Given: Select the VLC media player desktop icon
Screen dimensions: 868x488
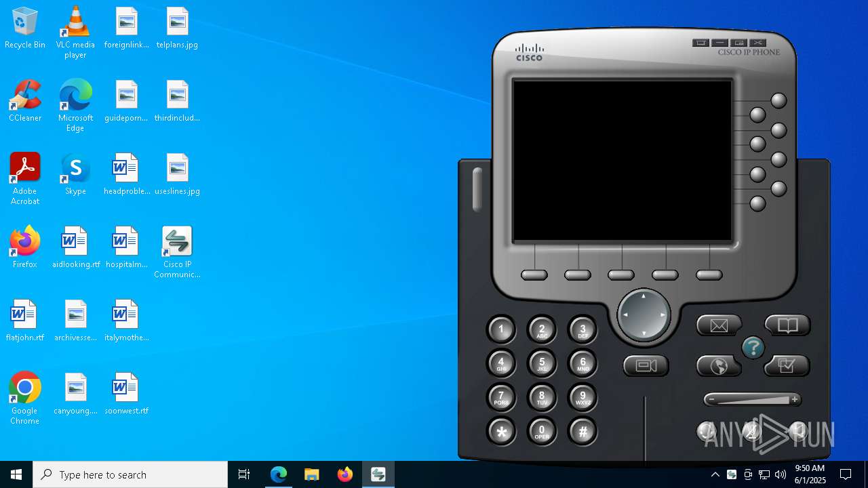Looking at the screenshot, I should pyautogui.click(x=75, y=33).
